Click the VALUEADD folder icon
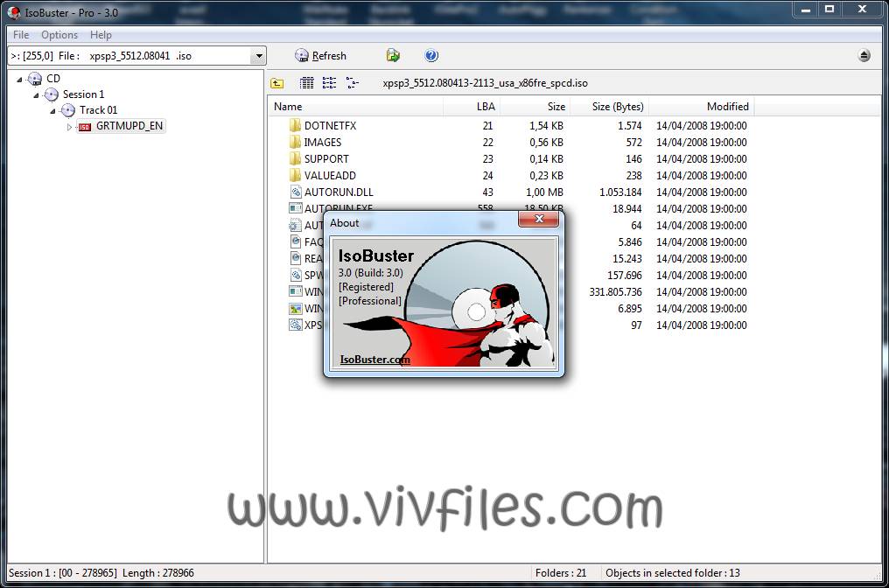The width and height of the screenshot is (889, 588). click(x=295, y=175)
